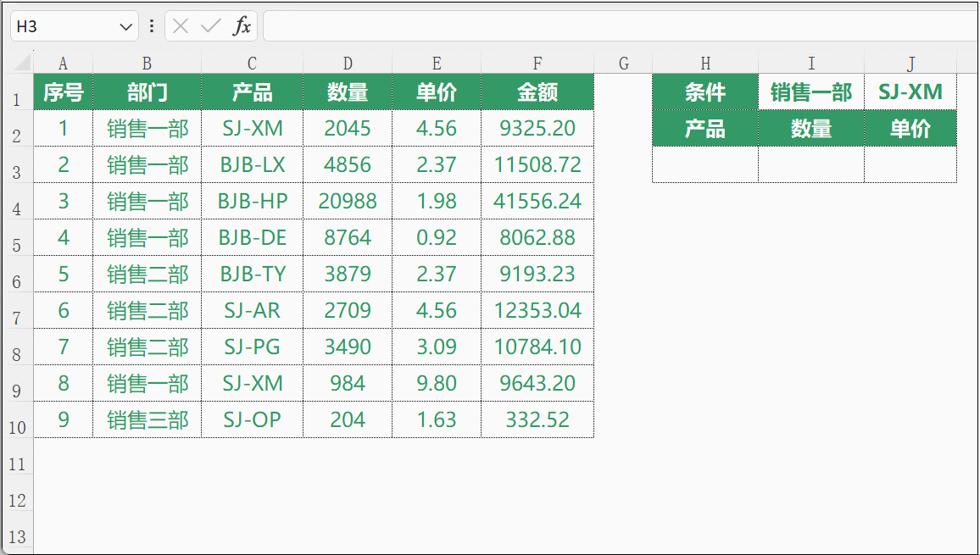Screen dimensions: 980x555
Task: Open the Name Box dropdown arrow
Action: (x=125, y=27)
